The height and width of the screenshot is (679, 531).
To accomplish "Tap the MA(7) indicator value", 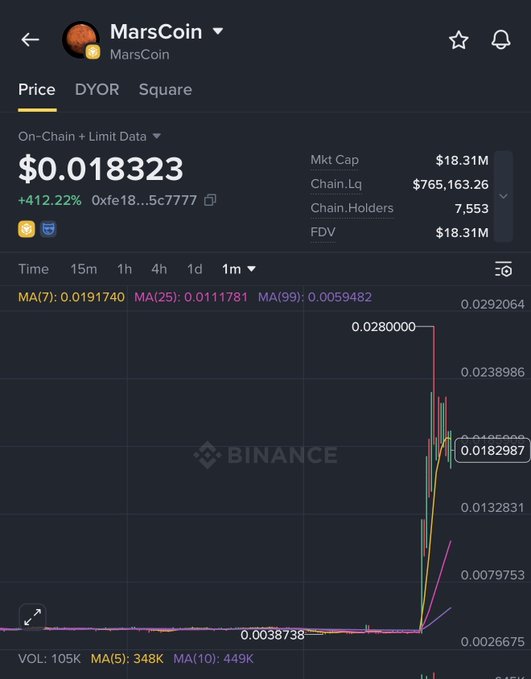I will coord(71,297).
